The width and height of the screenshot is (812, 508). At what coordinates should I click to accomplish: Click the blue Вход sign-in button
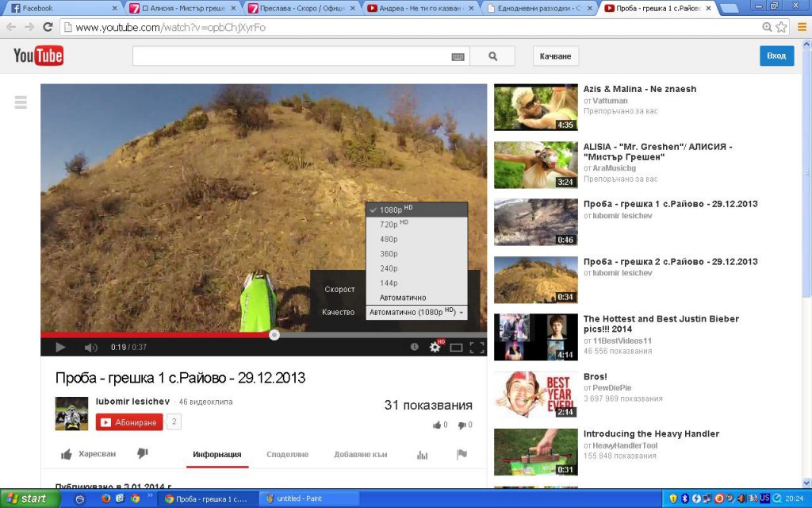776,56
